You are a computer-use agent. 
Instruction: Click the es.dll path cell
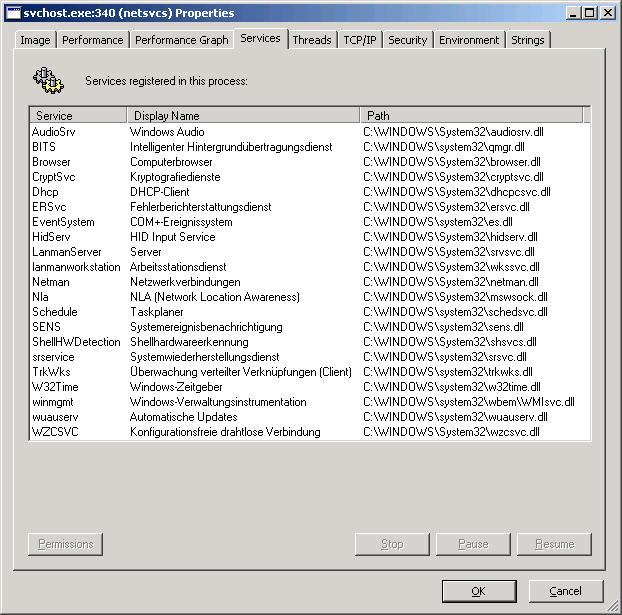pos(438,222)
